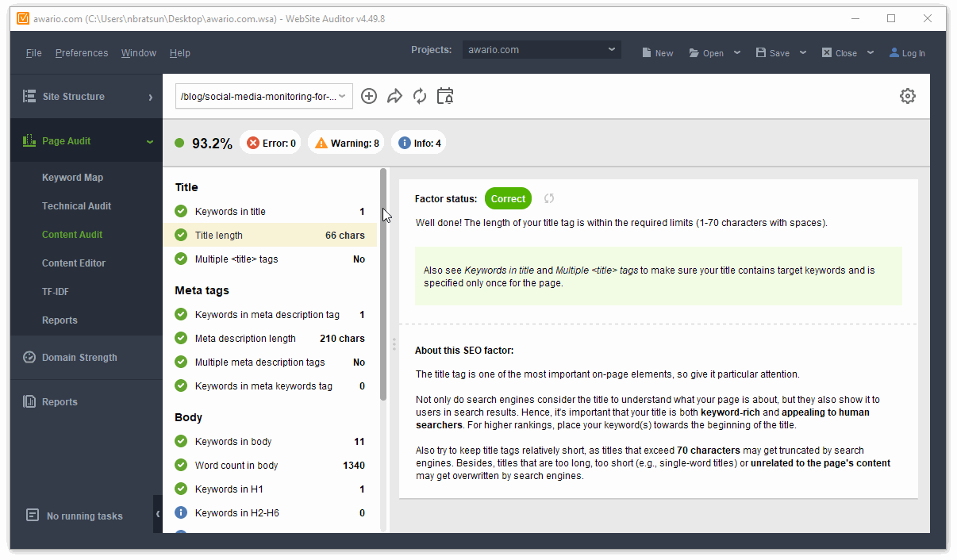Screen dimensions: 957x560
Task: Open Content Editor
Action: tap(74, 263)
